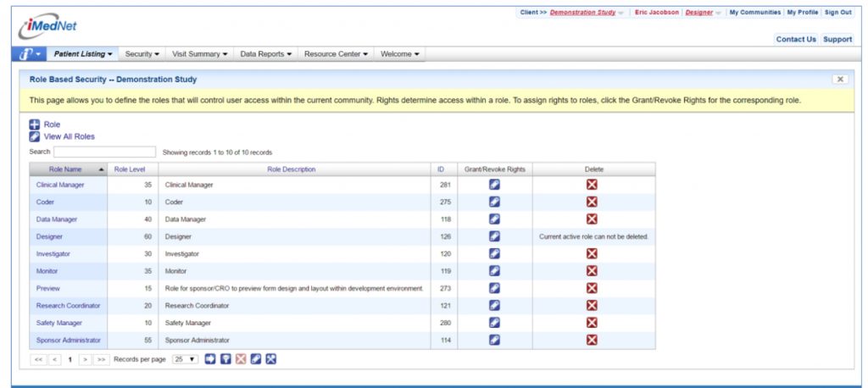
Task: Click Grant/Revoke Rights icon for Clinical Manager
Action: click(x=494, y=185)
